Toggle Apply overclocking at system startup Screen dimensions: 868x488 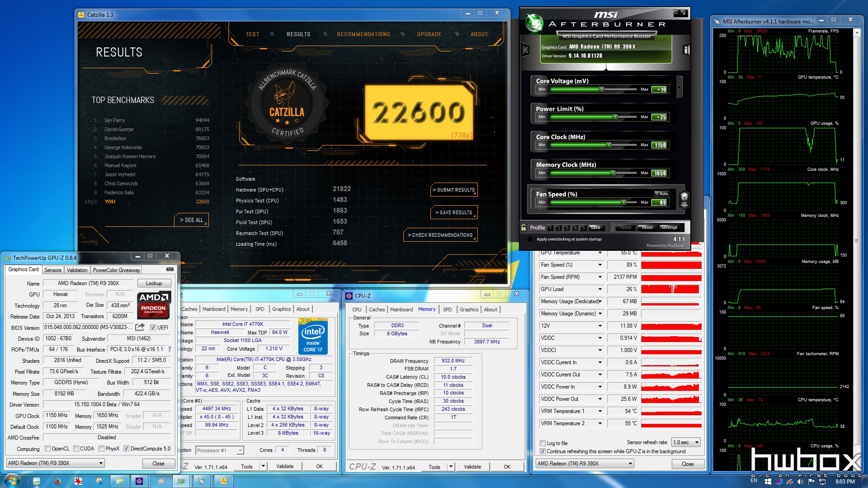pos(530,239)
